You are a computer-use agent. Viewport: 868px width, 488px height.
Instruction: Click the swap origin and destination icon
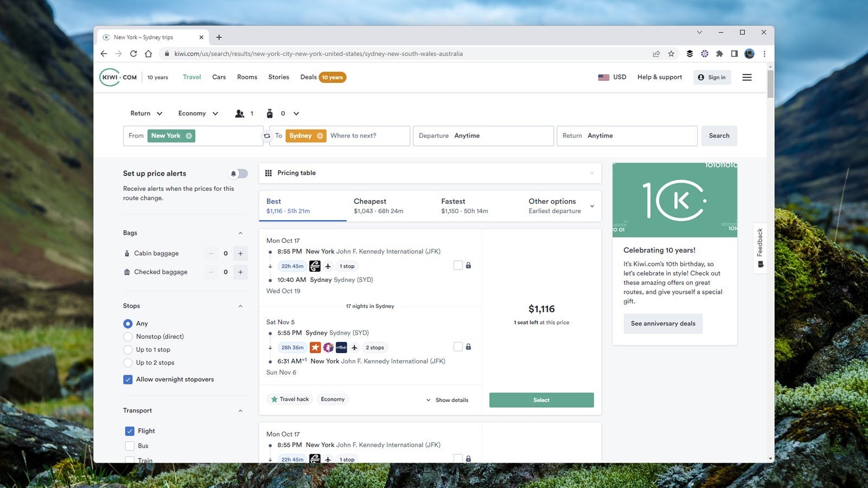point(267,136)
